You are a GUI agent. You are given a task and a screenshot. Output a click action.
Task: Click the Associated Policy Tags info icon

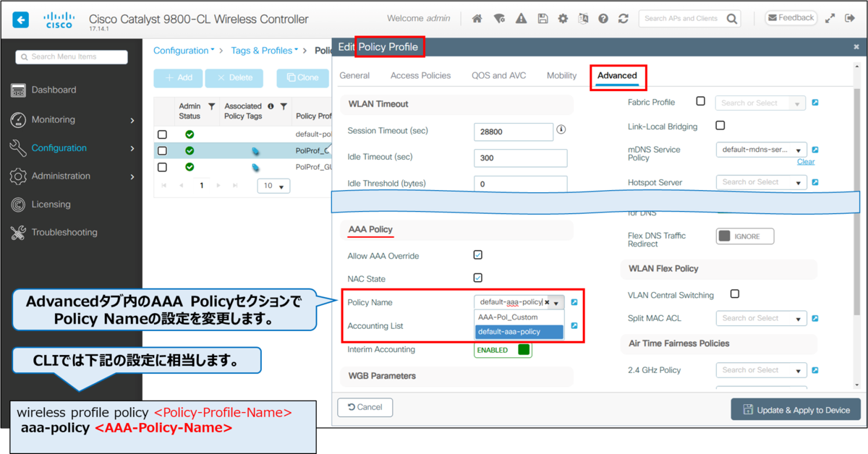[271, 106]
